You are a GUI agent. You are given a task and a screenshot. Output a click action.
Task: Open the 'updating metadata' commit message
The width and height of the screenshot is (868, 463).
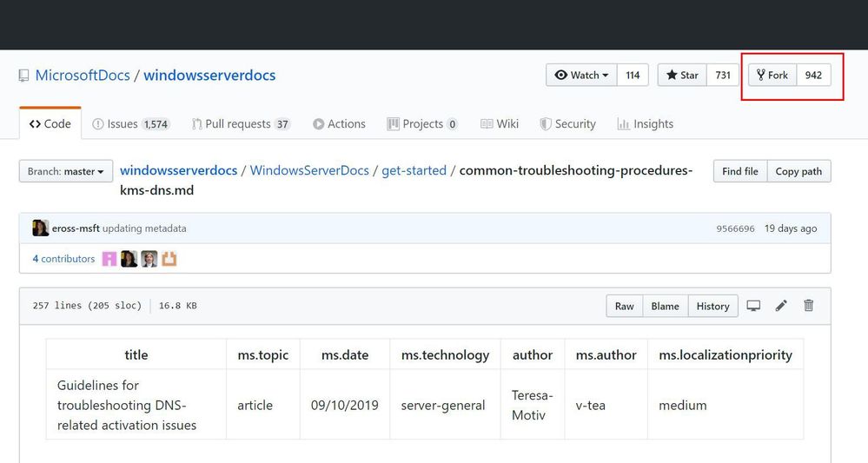(144, 228)
